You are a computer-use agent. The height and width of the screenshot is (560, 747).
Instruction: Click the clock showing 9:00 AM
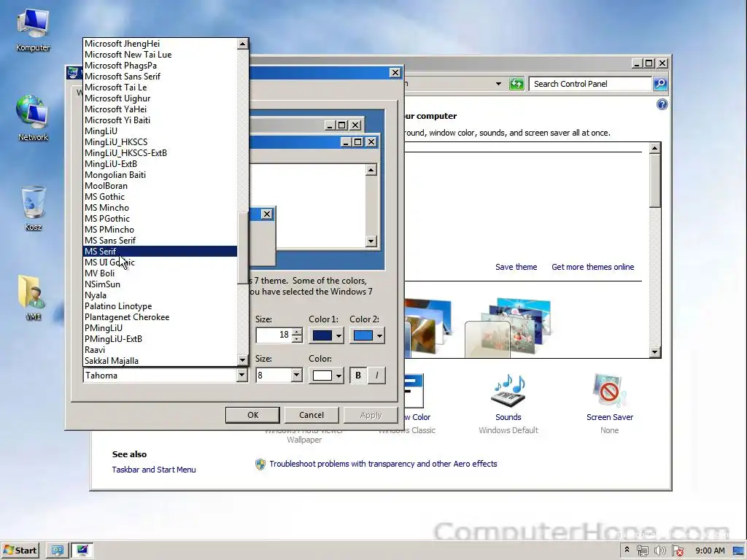710,551
